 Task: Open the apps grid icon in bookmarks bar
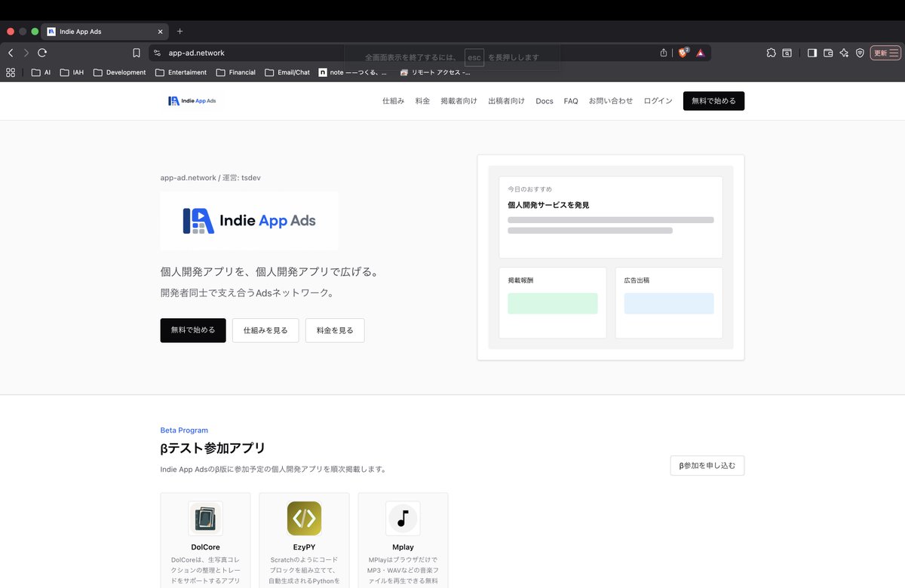[x=11, y=72]
